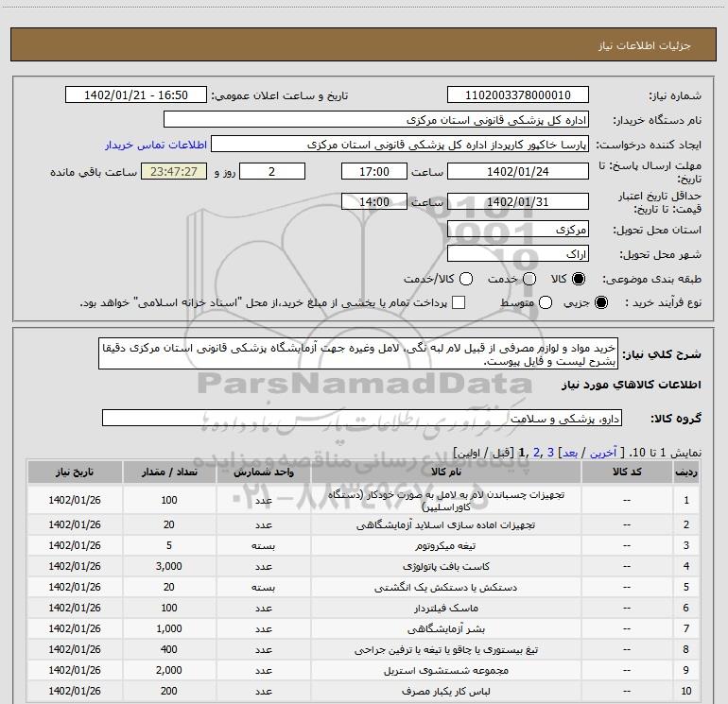The width and height of the screenshot is (728, 704).
Task: Select item ماسک فیلتردار
Action: (445, 608)
